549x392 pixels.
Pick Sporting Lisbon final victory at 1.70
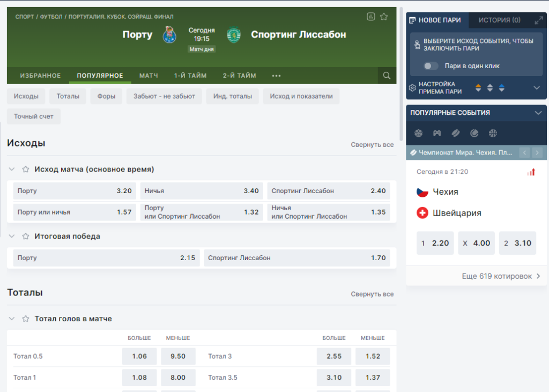point(297,258)
